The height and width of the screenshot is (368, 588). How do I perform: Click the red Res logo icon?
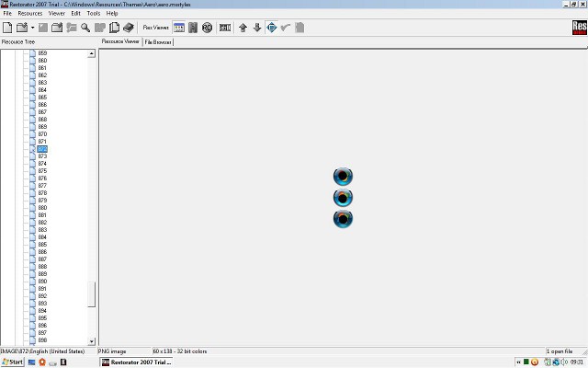click(x=580, y=28)
